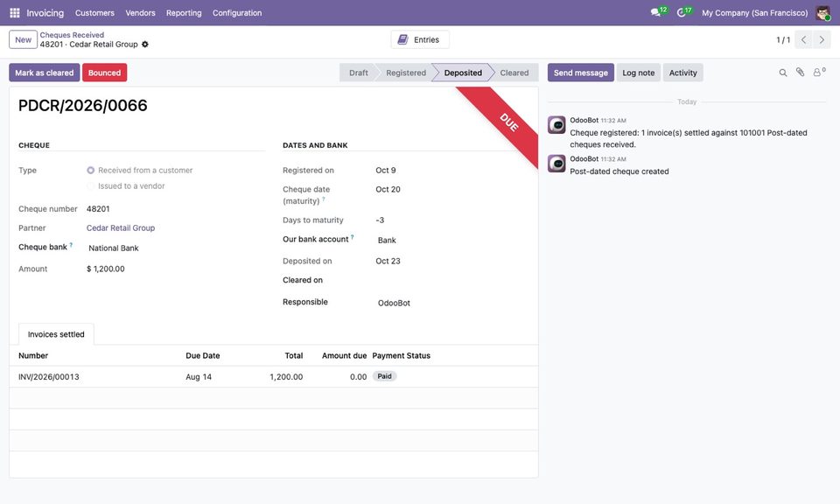
Task: Open the apps grid menu icon
Action: (15, 13)
